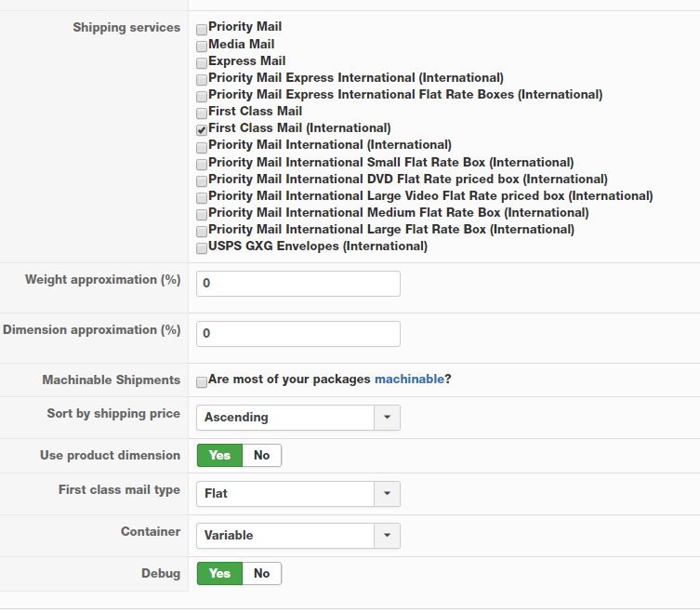Open the machinable link
This screenshot has width=700, height=613.
tap(409, 379)
